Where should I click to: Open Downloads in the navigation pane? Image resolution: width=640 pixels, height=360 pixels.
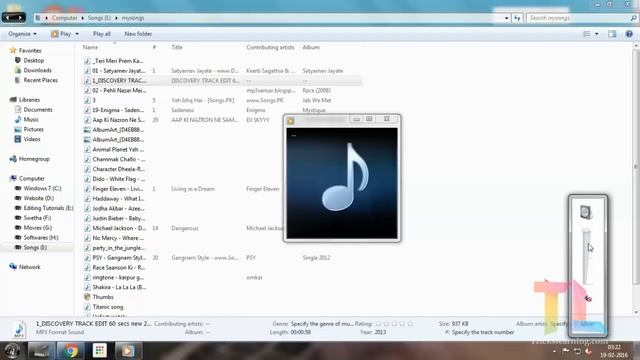tap(37, 70)
